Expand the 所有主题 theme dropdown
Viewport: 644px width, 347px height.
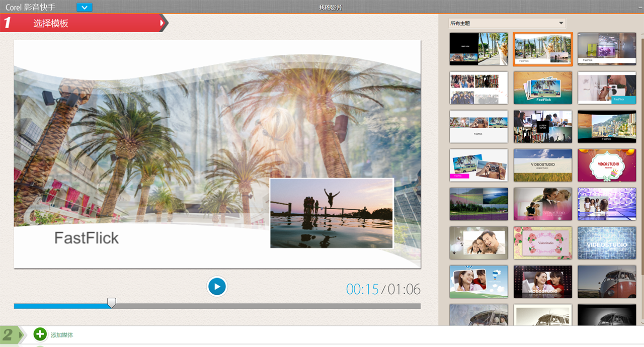pyautogui.click(x=507, y=24)
